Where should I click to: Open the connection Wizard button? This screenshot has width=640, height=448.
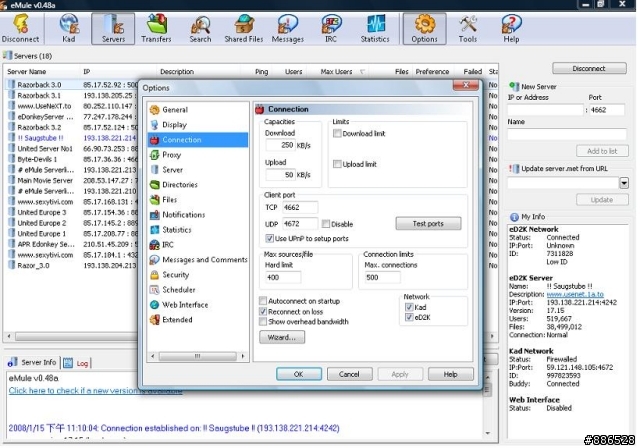[x=282, y=337]
